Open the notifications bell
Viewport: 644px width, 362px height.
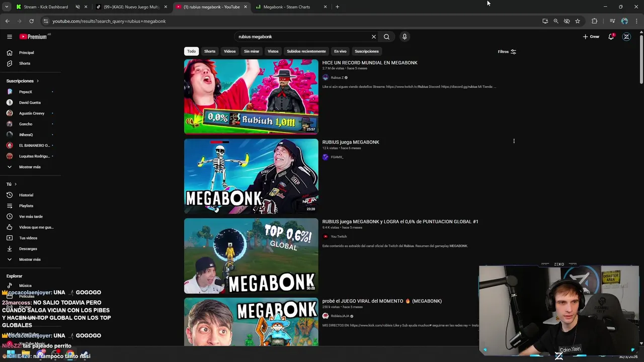(611, 37)
